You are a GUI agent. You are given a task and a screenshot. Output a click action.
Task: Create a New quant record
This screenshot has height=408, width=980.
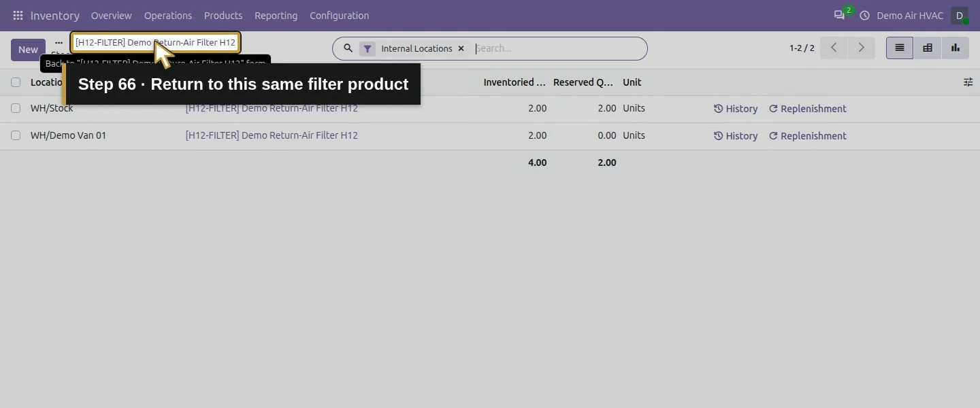(x=28, y=50)
